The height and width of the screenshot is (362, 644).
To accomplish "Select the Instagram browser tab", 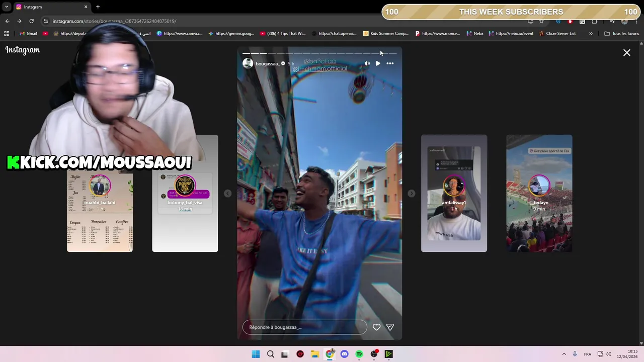I will point(51,7).
